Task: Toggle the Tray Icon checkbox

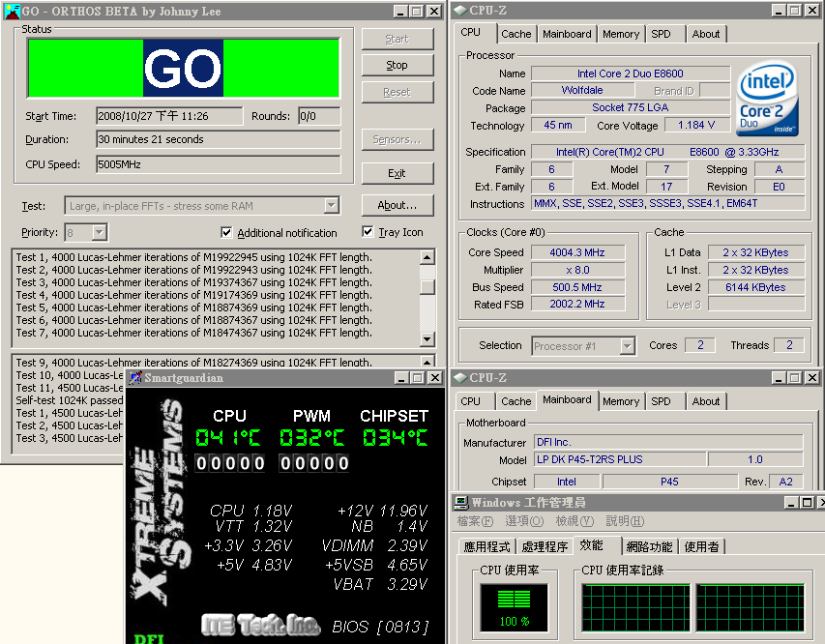Action: pos(368,231)
